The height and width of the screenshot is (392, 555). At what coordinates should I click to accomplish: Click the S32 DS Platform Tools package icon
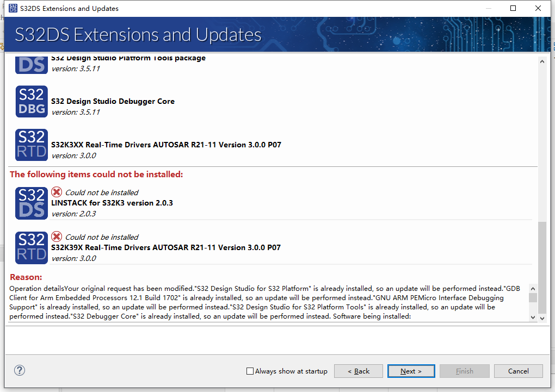(31, 64)
